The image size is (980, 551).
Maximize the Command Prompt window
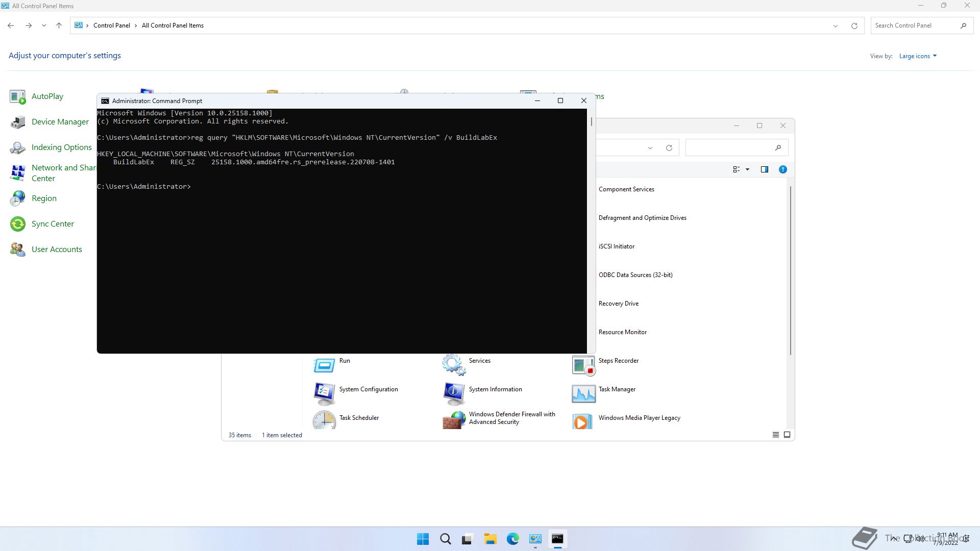tap(560, 101)
